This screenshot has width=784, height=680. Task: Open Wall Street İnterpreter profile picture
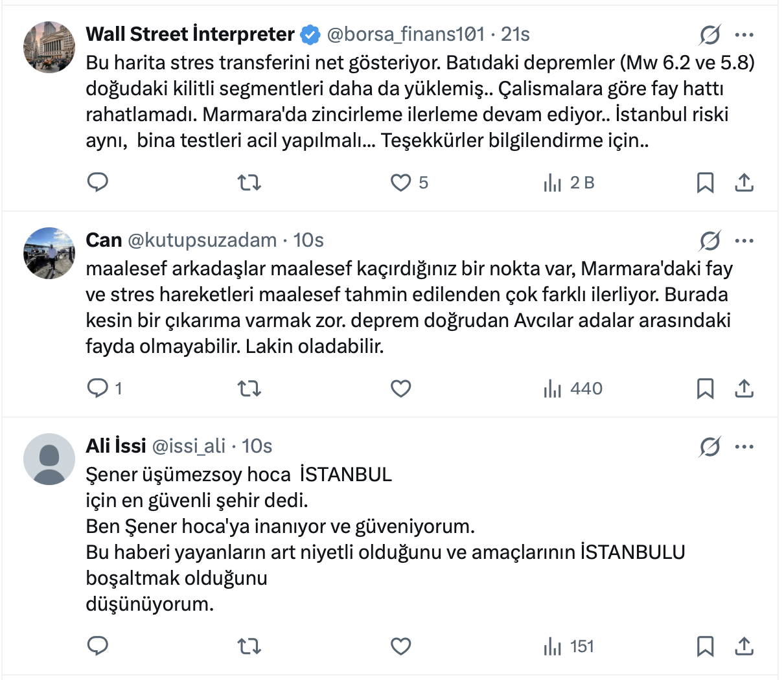(49, 47)
